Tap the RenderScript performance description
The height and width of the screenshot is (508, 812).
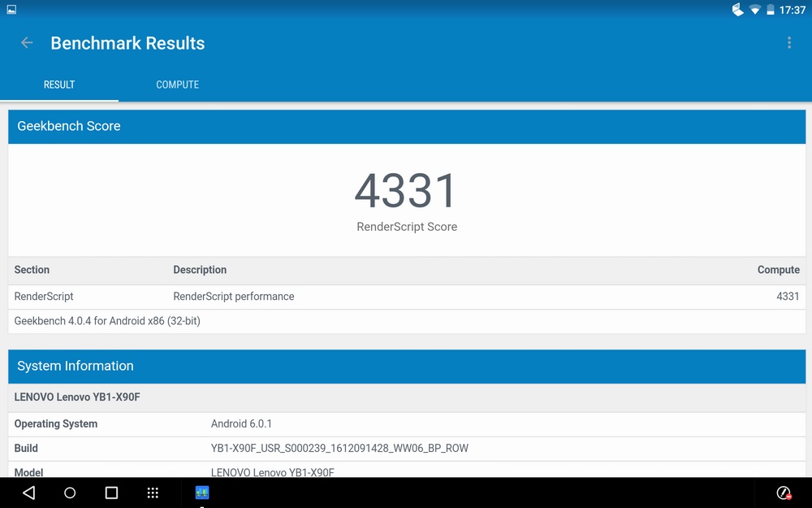click(x=234, y=297)
